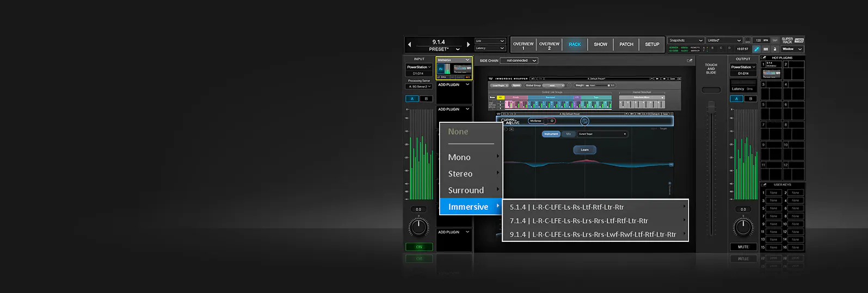Open the Surround submenu

click(471, 190)
